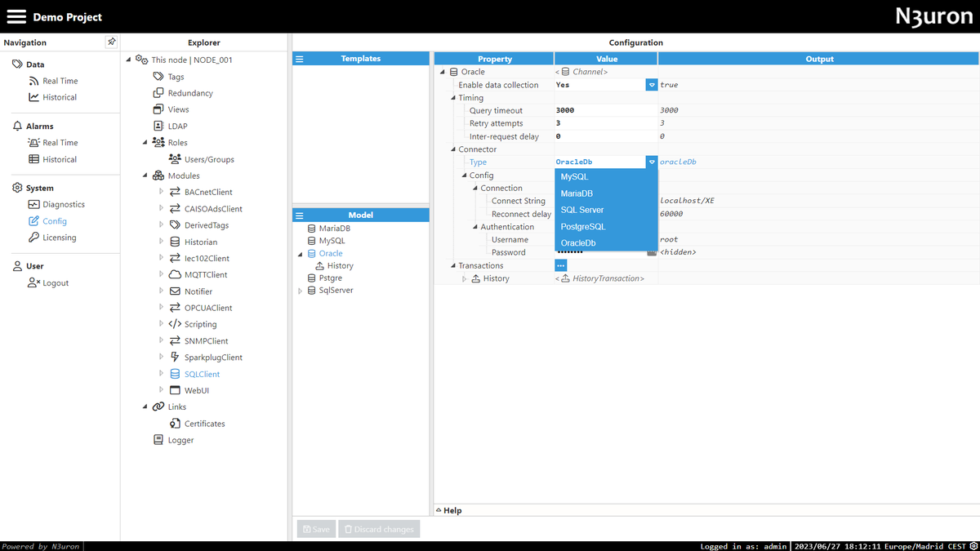Collapse the Modules tree node
Screen dimensions: 980x551
145,176
